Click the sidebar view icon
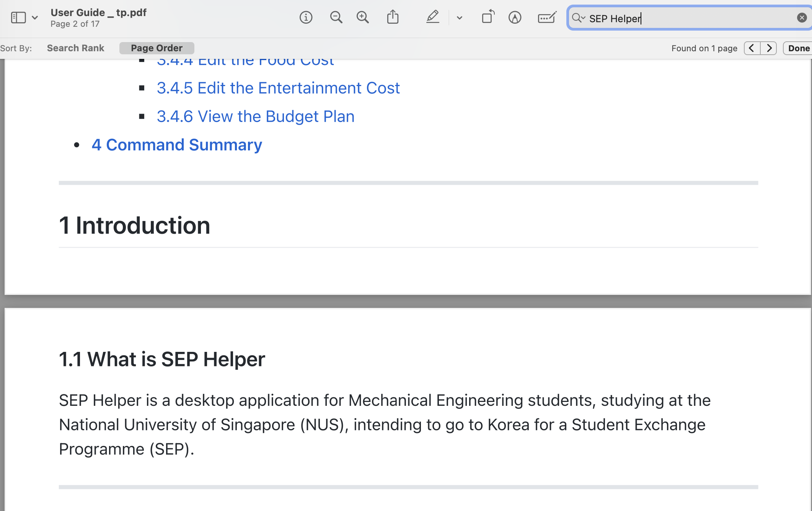 coord(18,18)
